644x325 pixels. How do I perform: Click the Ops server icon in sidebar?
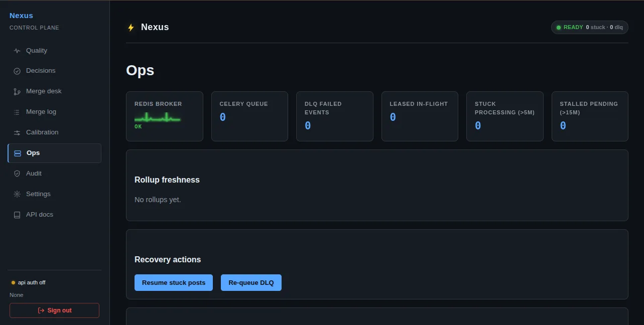point(18,153)
